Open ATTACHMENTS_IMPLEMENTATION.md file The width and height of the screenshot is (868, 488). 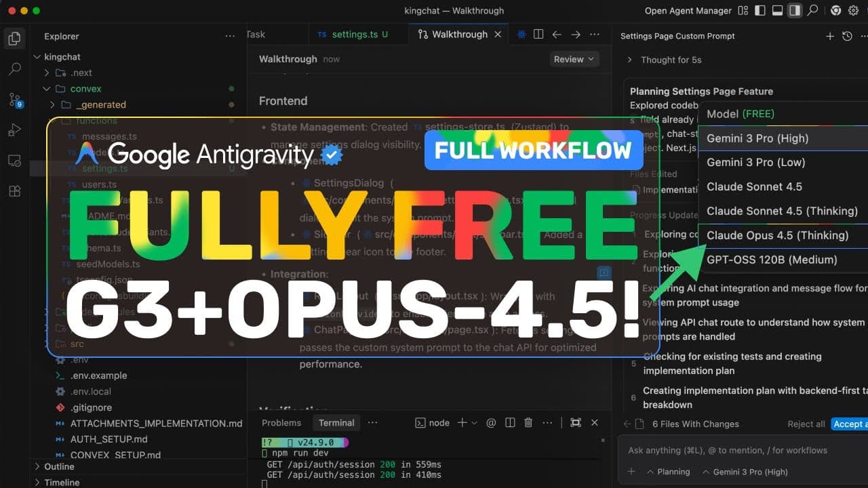(x=156, y=424)
